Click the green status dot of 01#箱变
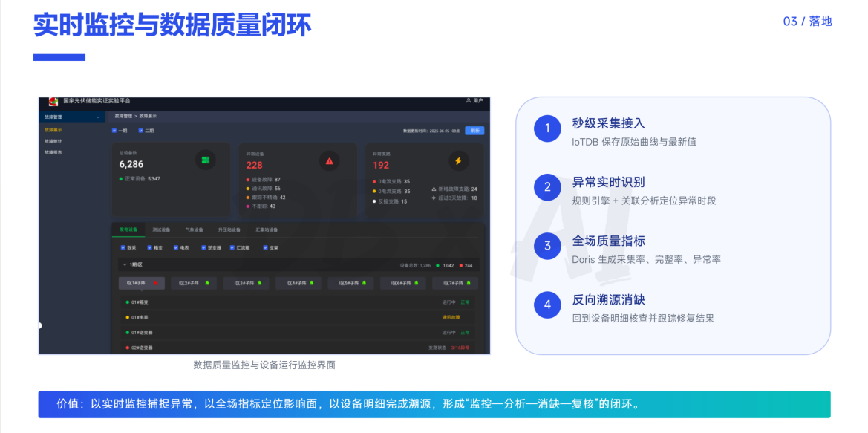Screen dimensions: 868x433 [x=127, y=302]
